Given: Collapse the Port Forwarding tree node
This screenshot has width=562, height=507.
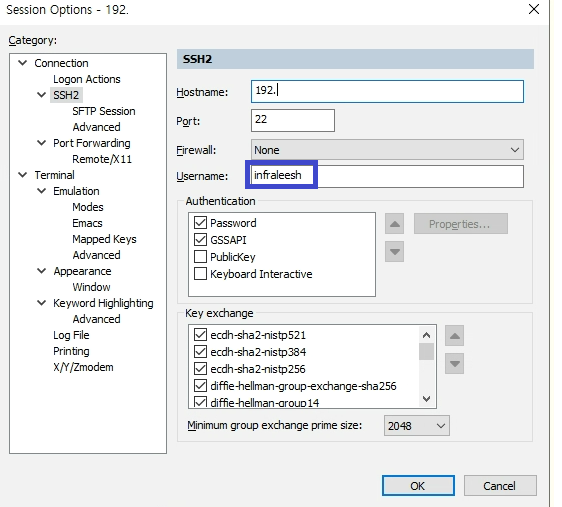Looking at the screenshot, I should point(42,143).
